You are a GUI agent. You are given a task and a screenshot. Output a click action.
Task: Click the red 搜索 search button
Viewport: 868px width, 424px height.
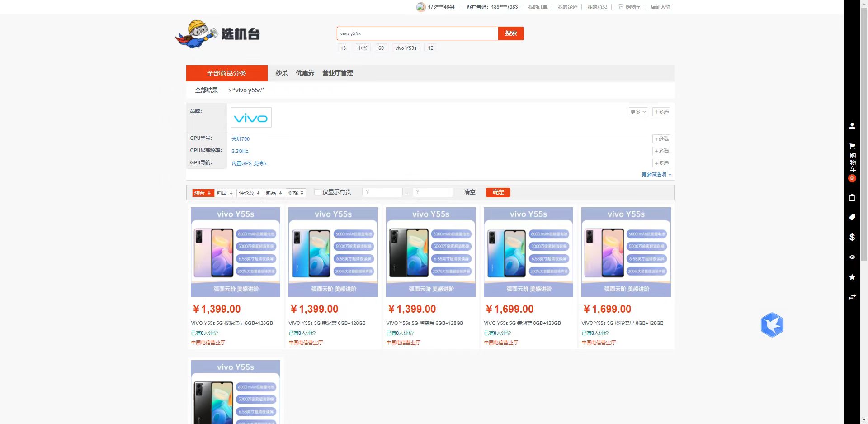click(x=511, y=33)
